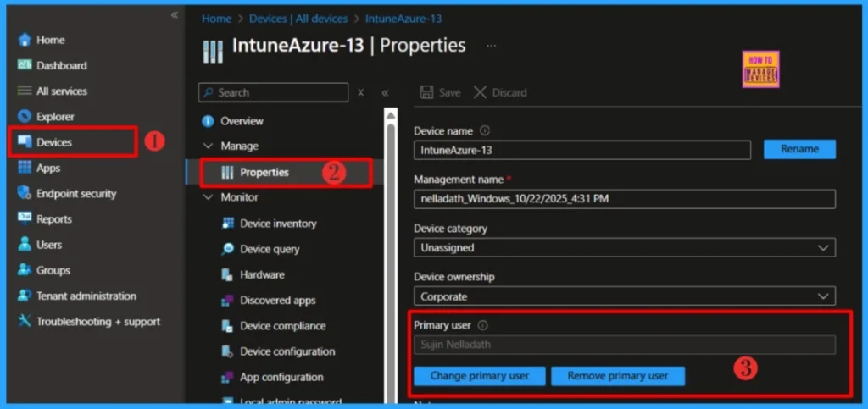Open Endpoint security in left navigation

coord(76,193)
